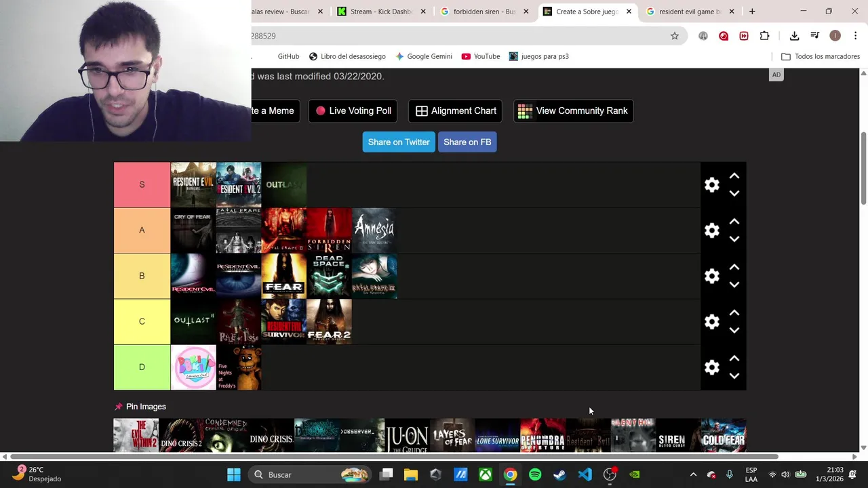Click the Pin Images label
868x488 pixels.
coord(146,407)
